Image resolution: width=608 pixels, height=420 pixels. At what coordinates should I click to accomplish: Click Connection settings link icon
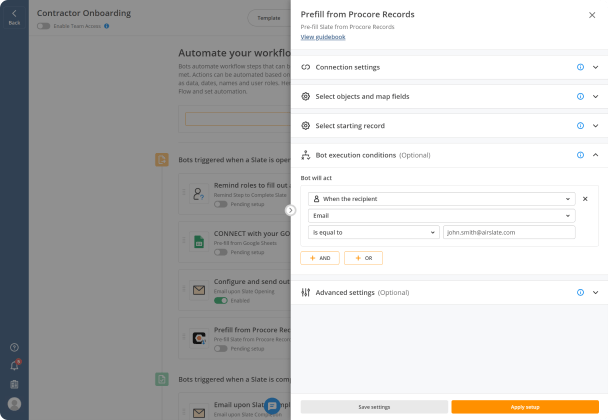pyautogui.click(x=306, y=67)
